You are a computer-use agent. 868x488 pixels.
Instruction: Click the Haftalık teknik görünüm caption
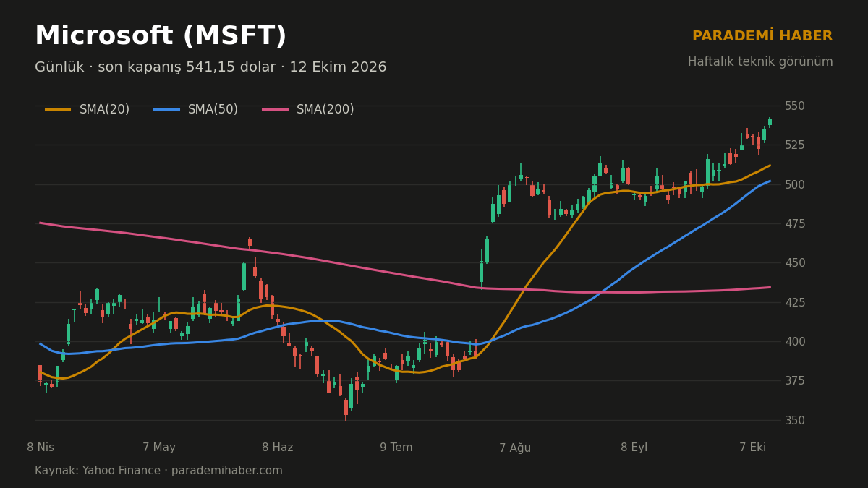coord(760,62)
